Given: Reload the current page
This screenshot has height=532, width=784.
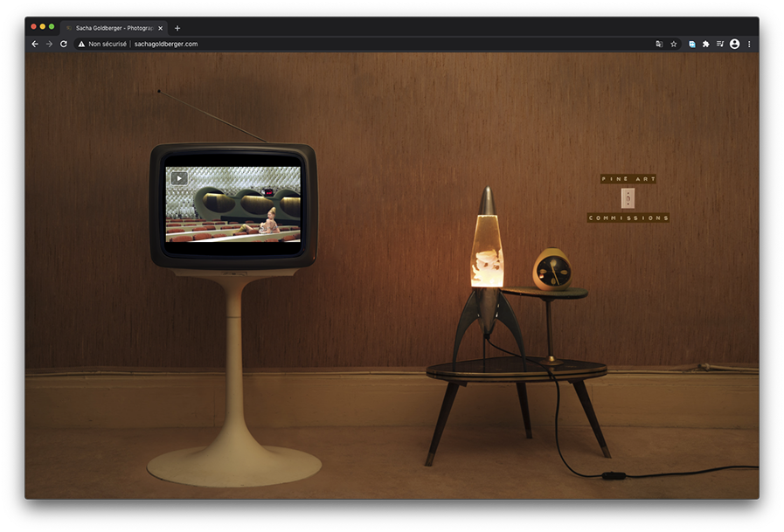Looking at the screenshot, I should tap(64, 44).
